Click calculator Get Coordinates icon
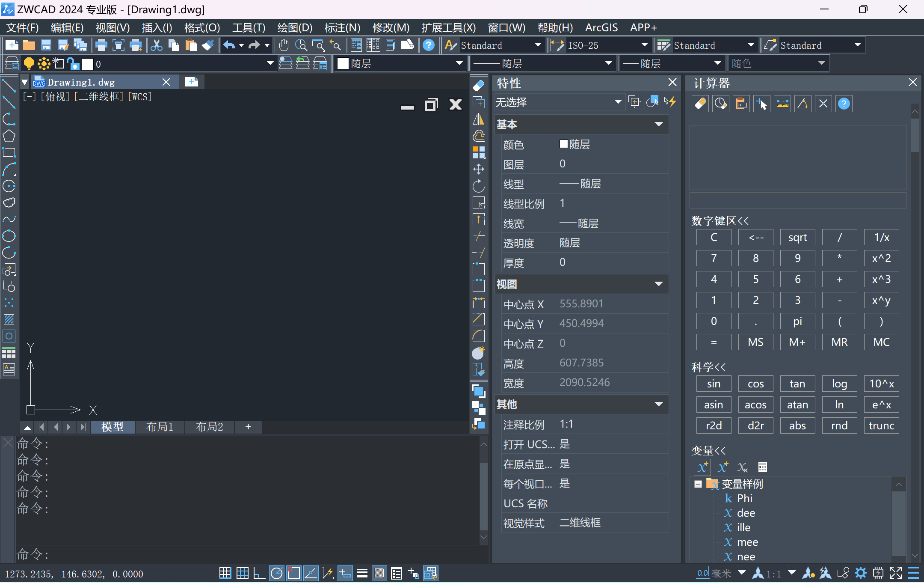Viewport: 924px width, 583px height. pos(762,104)
